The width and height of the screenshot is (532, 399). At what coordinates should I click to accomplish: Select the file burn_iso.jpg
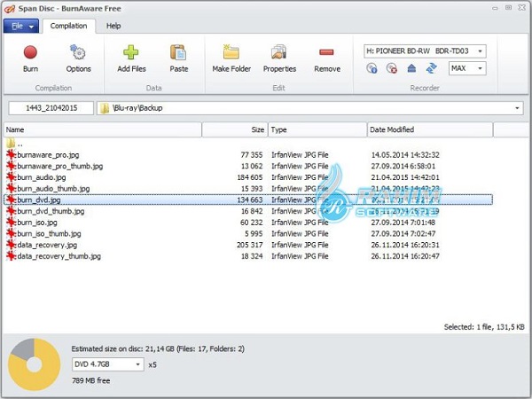coord(37,223)
